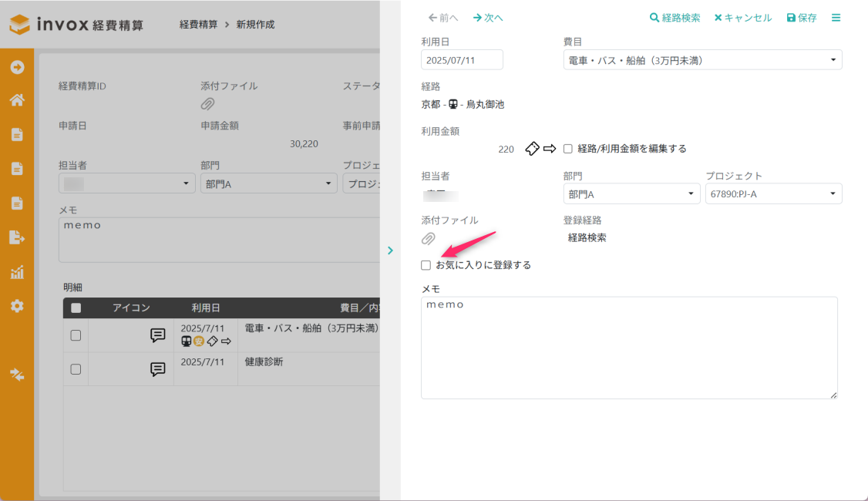This screenshot has height=501, width=868.
Task: Open the home icon in sidebar
Action: coord(17,100)
